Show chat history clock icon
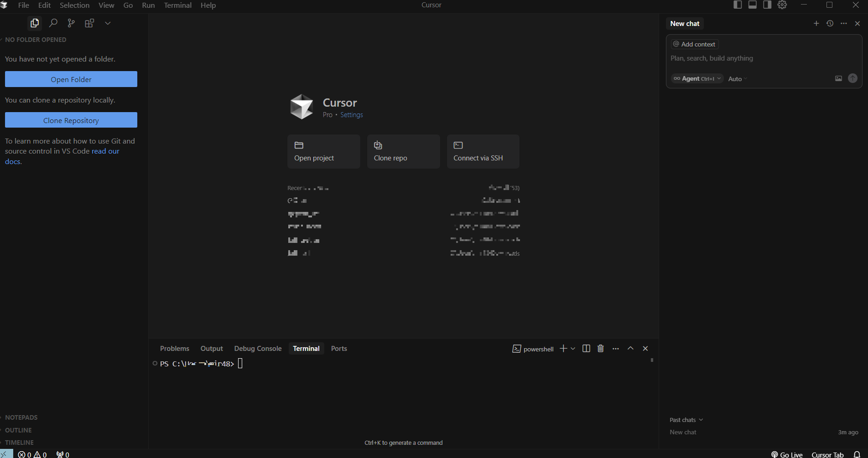This screenshot has height=458, width=868. (830, 23)
